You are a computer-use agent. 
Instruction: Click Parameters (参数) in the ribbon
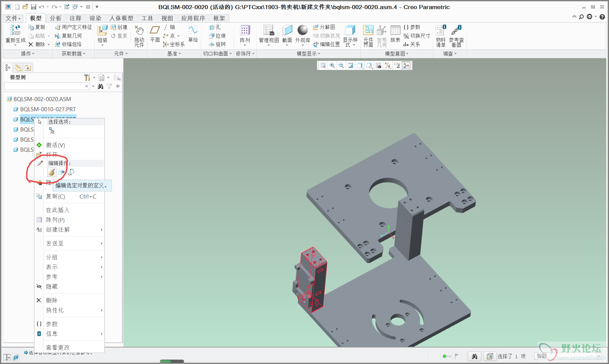tap(412, 27)
